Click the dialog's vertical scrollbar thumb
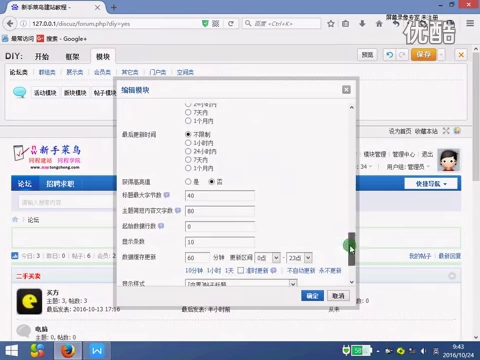Viewport: 480px width, 360px height. point(351,249)
